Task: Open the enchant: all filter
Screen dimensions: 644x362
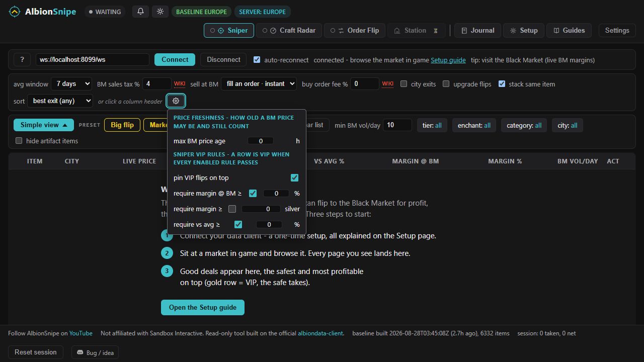Action: pos(474,125)
